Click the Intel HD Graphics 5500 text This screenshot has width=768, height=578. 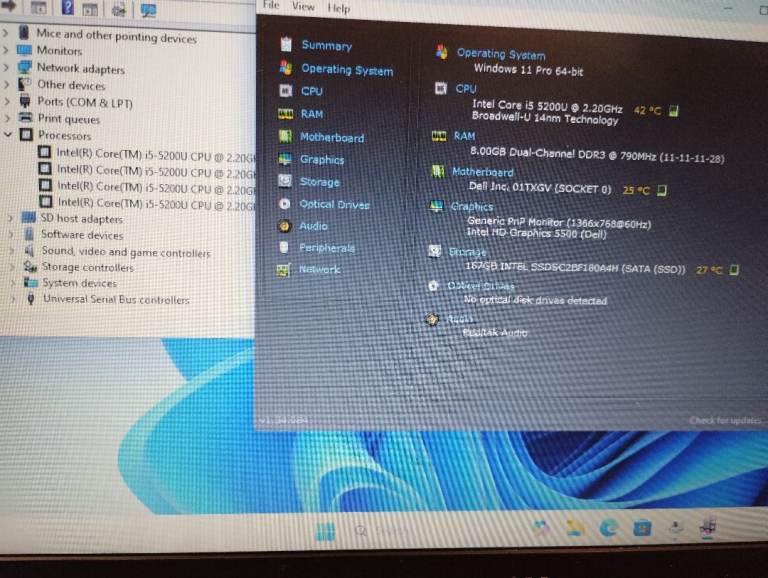(536, 234)
